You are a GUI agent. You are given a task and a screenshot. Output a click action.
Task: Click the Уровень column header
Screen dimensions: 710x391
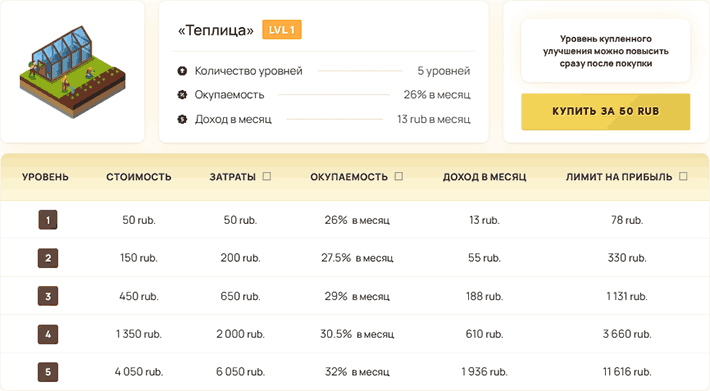(x=45, y=177)
